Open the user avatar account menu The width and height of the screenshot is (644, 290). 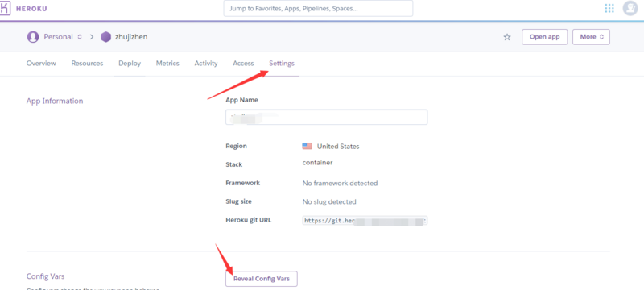(630, 8)
